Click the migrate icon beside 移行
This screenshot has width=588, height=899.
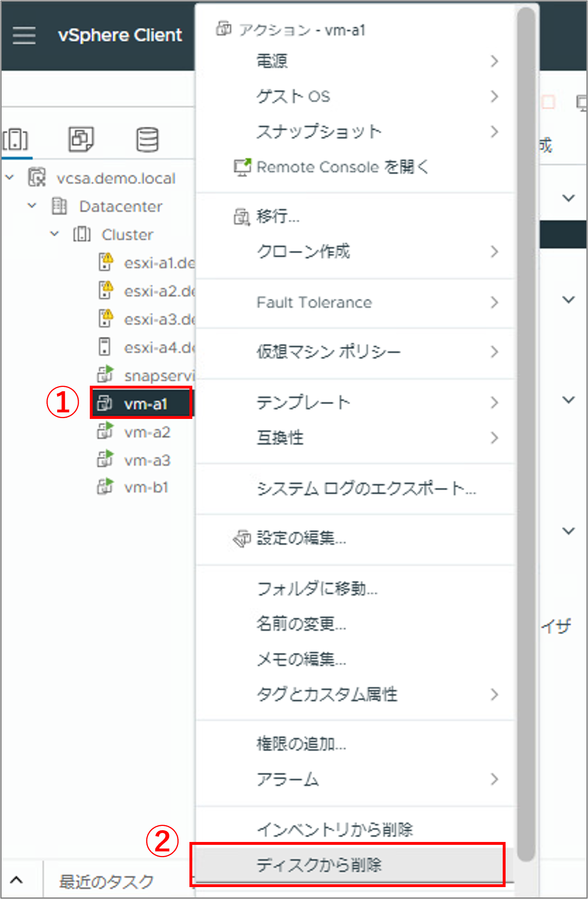[x=242, y=217]
